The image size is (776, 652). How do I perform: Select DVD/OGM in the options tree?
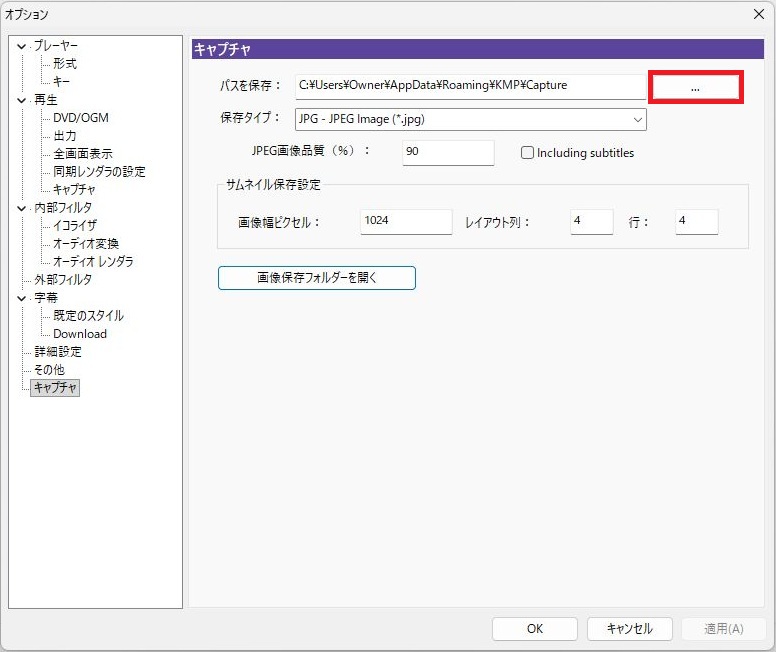tap(80, 118)
